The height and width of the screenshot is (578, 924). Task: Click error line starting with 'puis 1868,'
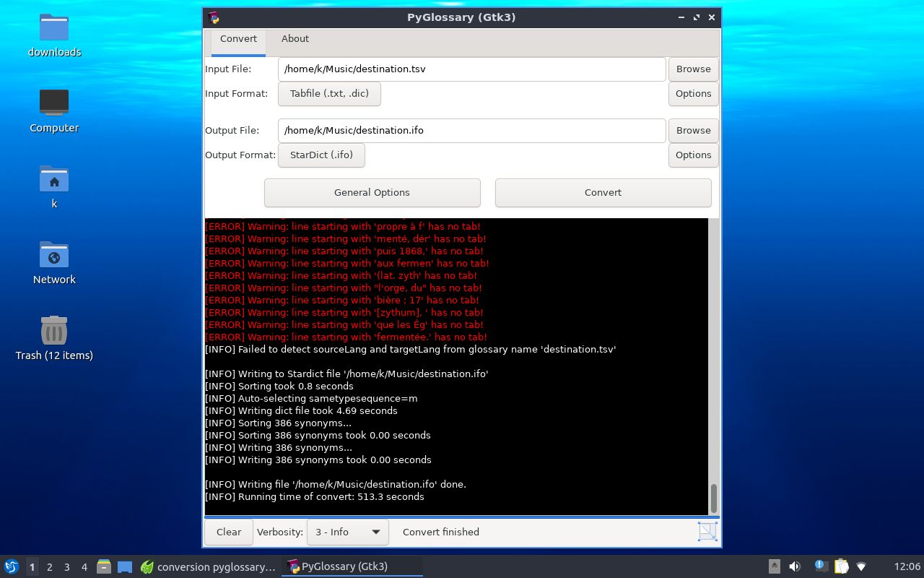pos(344,251)
